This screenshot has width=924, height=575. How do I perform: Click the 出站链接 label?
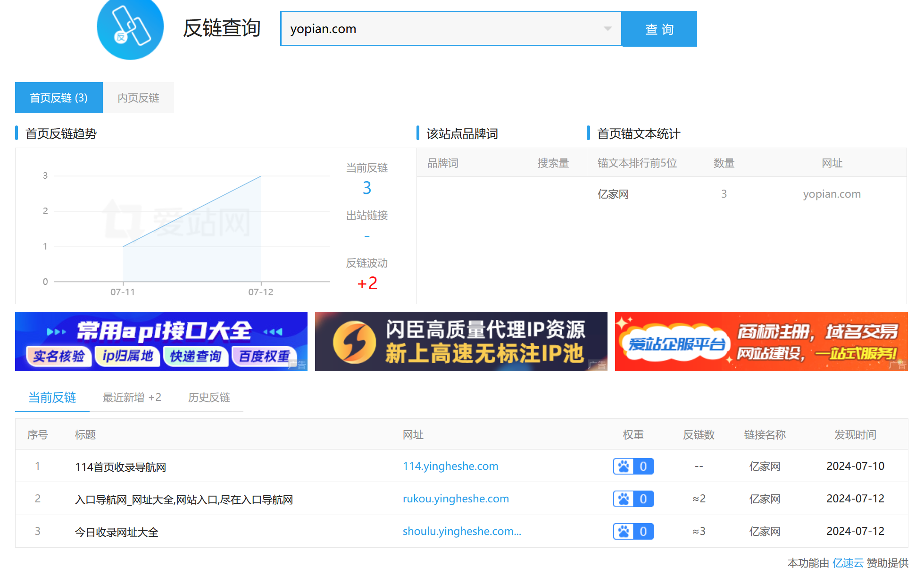[x=367, y=216]
